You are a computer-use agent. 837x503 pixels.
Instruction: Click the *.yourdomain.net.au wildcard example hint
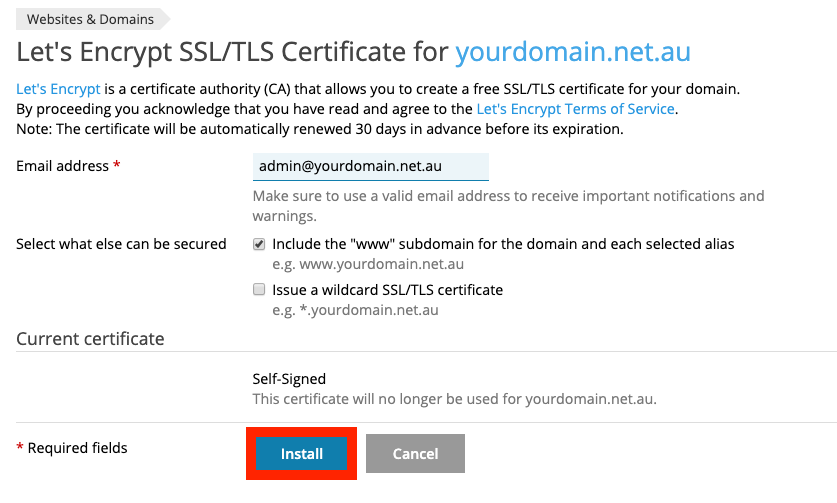click(355, 310)
